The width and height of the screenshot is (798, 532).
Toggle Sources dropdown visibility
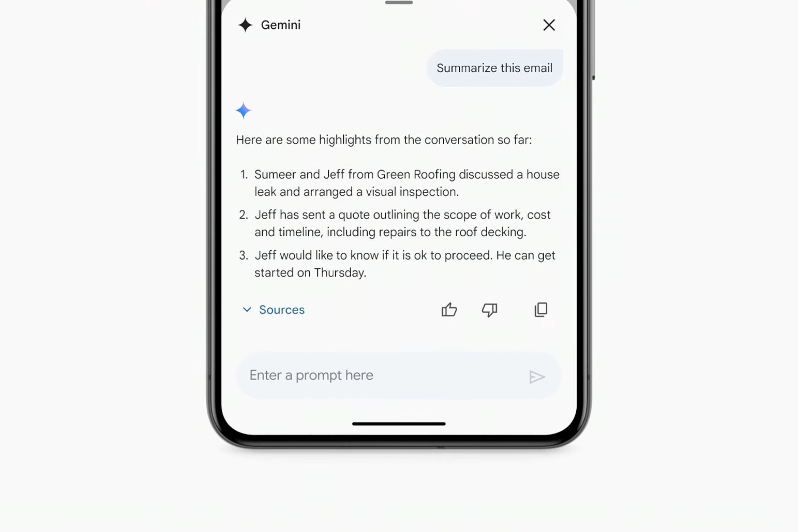[x=273, y=309]
